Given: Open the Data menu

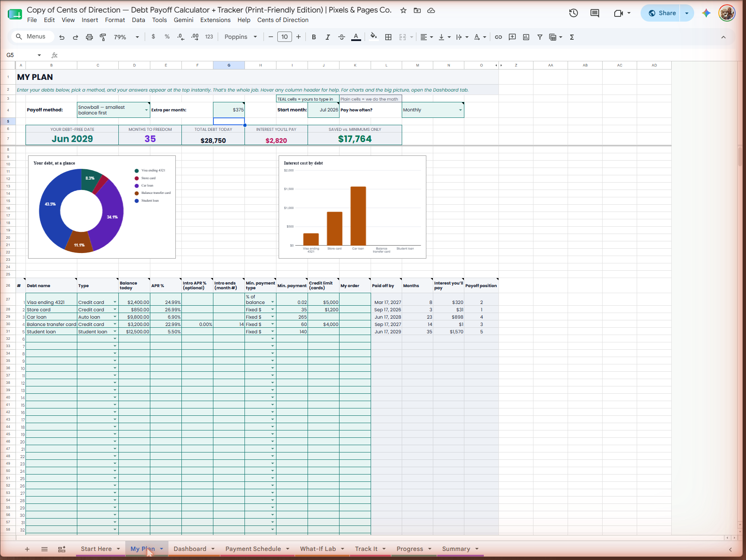Looking at the screenshot, I should point(139,20).
